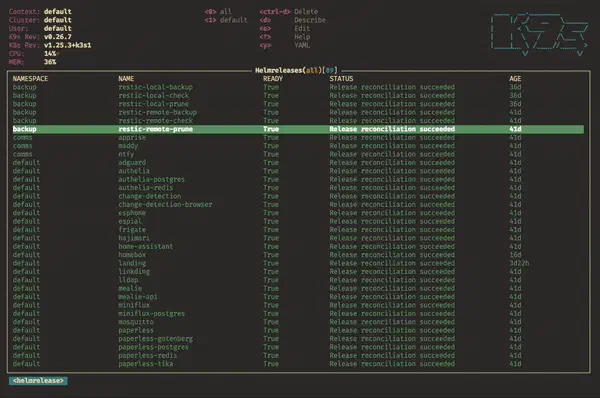Screen dimensions: 600x398
Task: Click the ctrl-d Delete shortcut hint
Action: click(289, 12)
